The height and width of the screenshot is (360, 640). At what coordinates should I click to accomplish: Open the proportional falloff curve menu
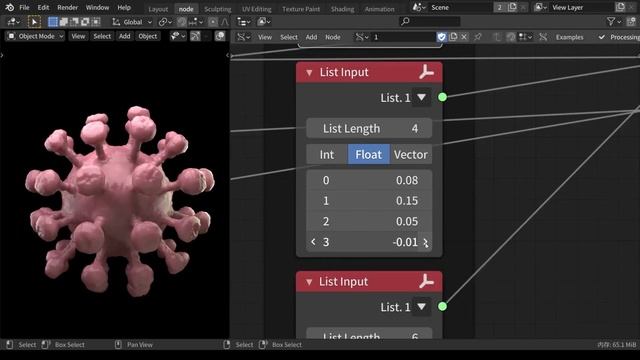(x=224, y=22)
